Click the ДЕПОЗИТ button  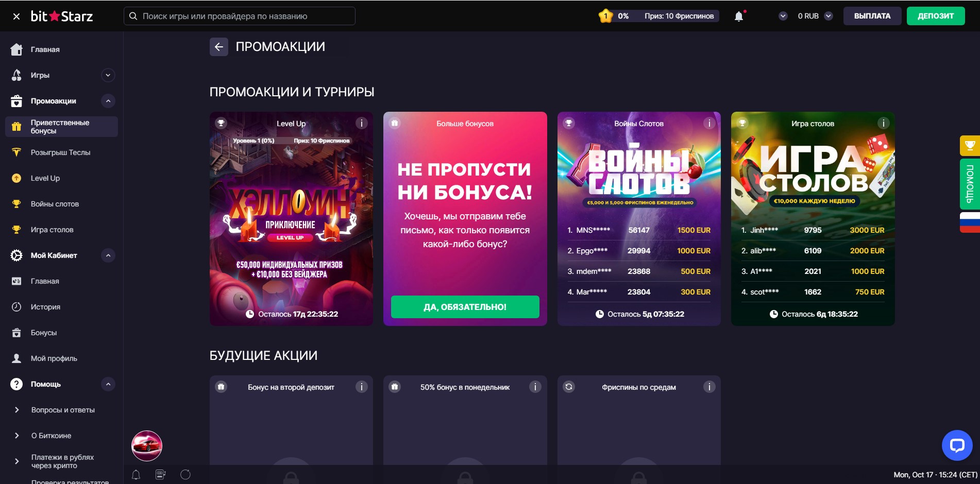coord(936,16)
